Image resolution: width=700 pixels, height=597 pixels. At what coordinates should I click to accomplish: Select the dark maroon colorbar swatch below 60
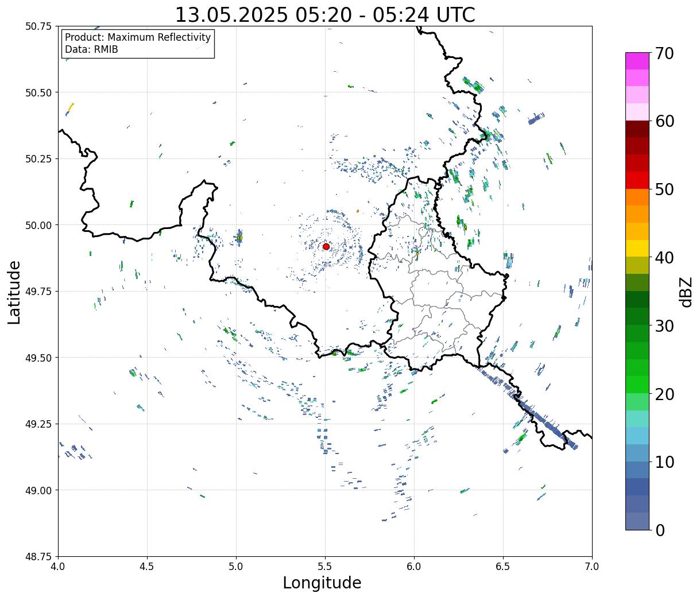[637, 129]
